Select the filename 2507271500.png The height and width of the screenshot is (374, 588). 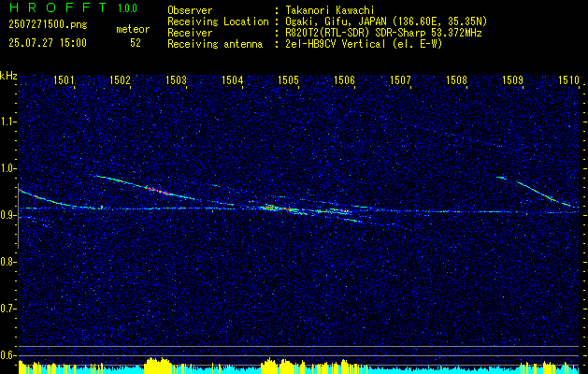point(48,24)
